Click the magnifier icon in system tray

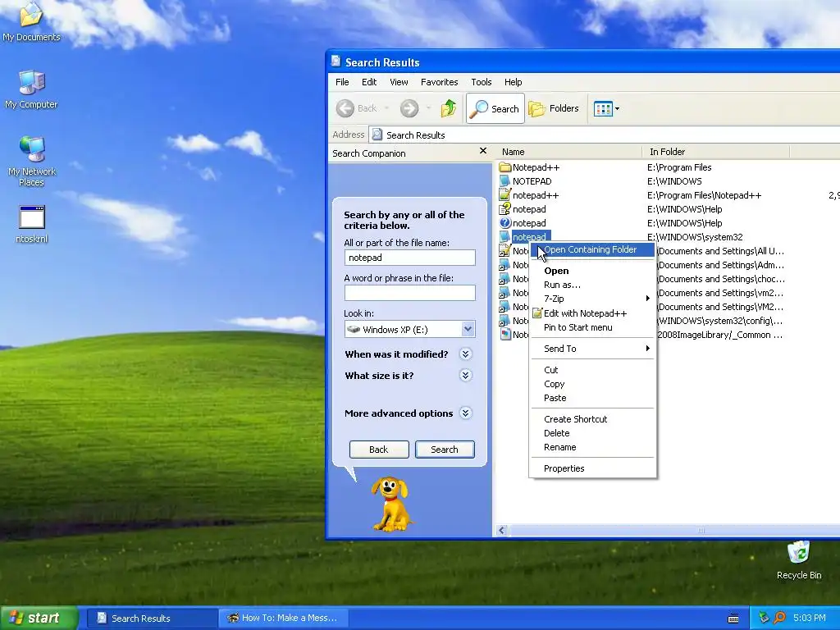click(779, 619)
